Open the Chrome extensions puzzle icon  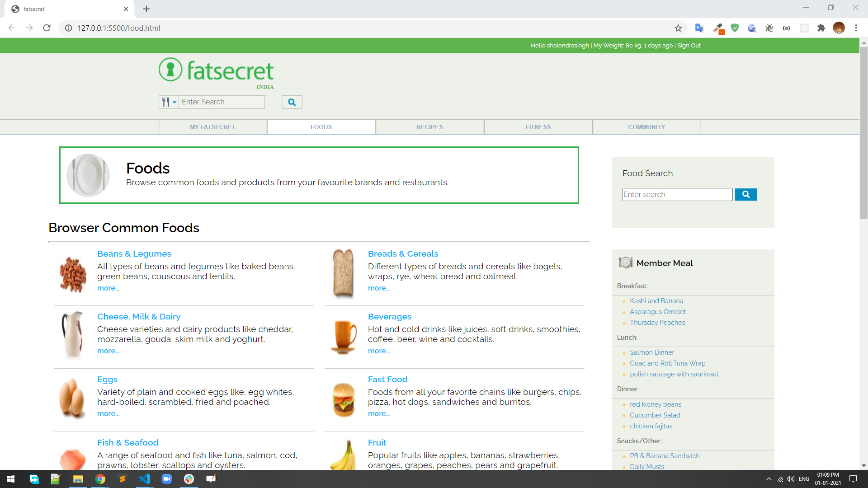click(x=821, y=28)
